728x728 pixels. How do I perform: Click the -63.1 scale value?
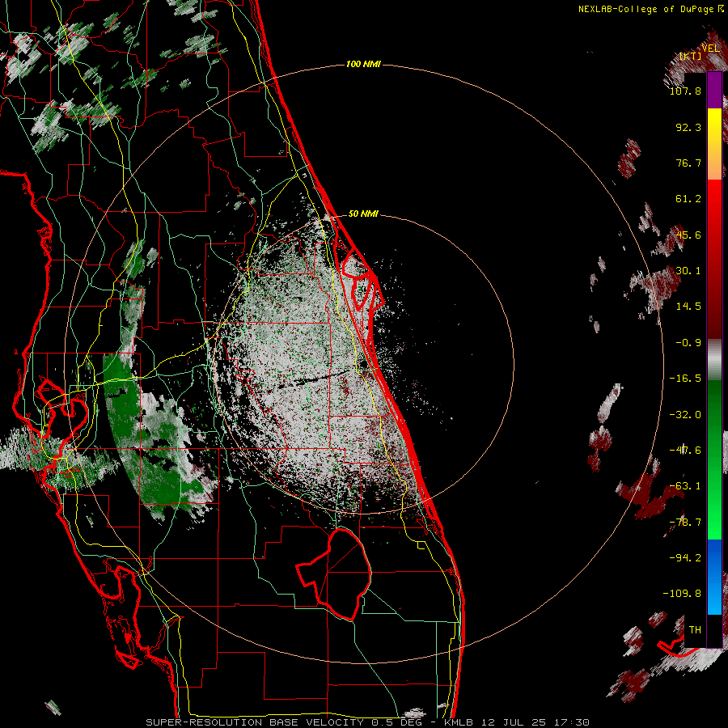click(685, 486)
